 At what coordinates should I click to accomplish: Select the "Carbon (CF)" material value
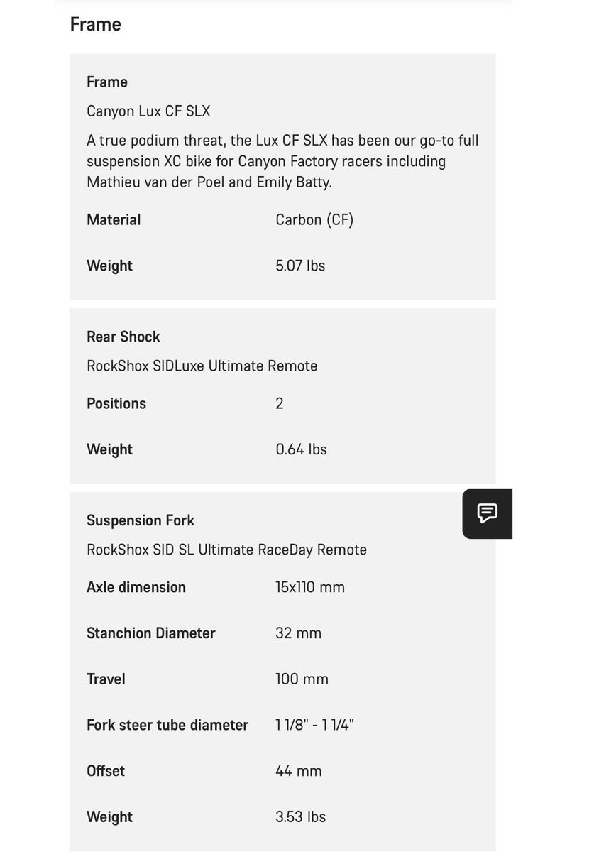(314, 220)
